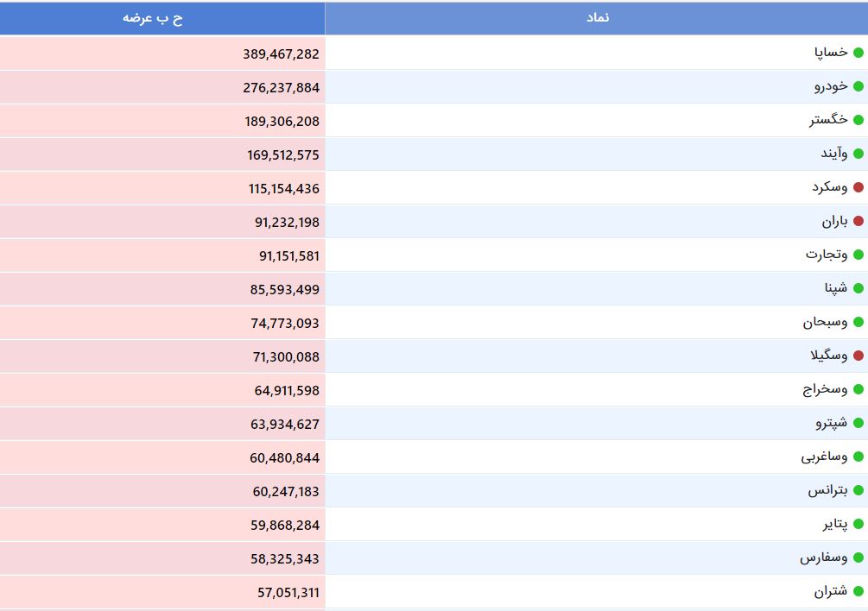
Task: Select the خگستر symbol name
Action: tap(828, 120)
